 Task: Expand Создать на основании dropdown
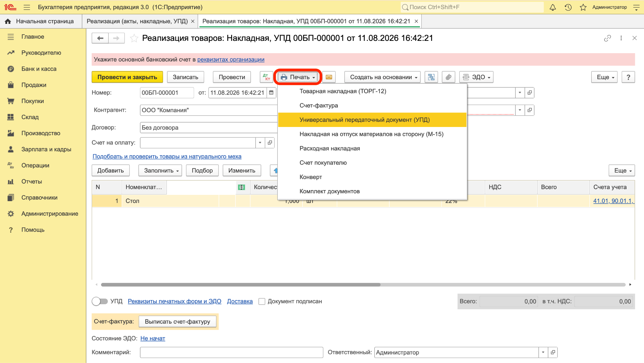pyautogui.click(x=382, y=77)
